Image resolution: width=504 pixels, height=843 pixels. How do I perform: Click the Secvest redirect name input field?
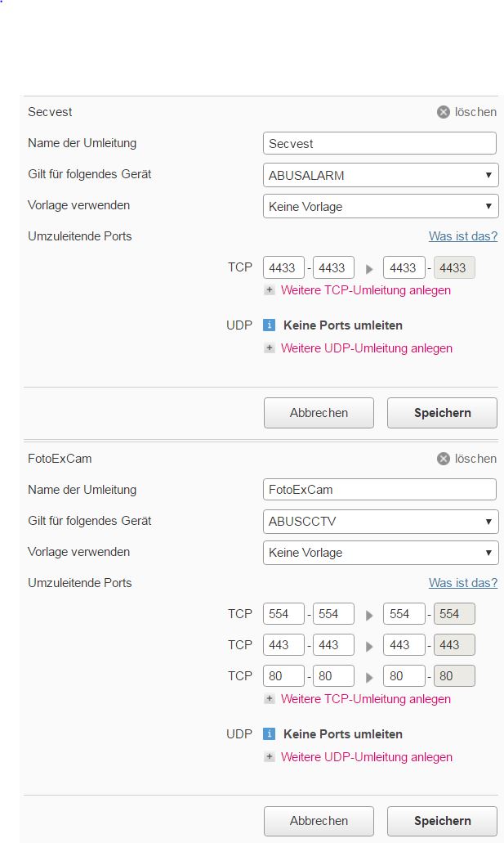pyautogui.click(x=380, y=144)
